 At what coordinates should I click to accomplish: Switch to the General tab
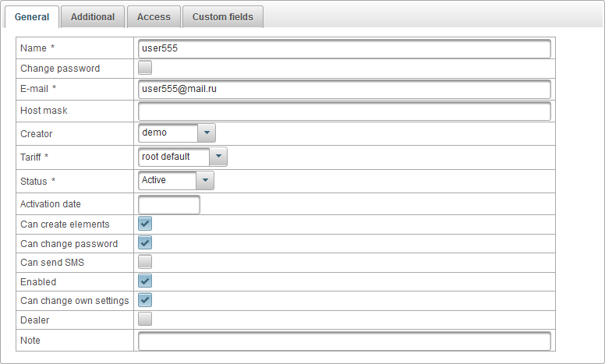tap(32, 17)
